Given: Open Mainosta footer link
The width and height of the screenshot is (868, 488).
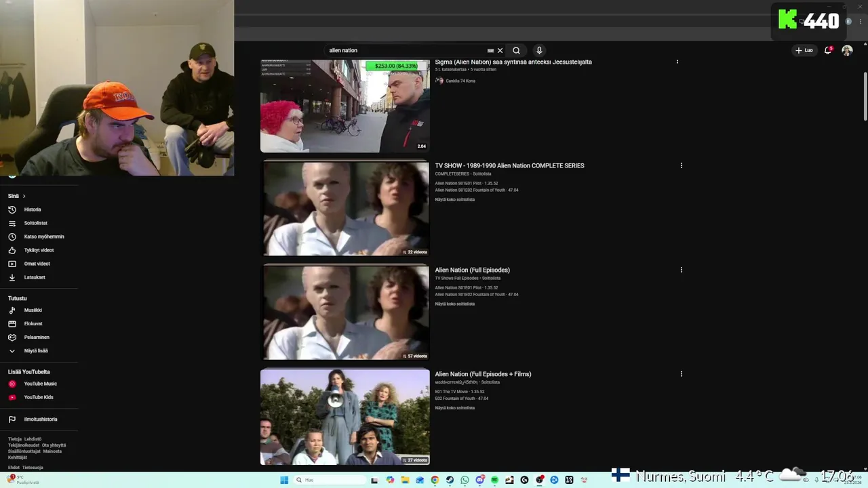Looking at the screenshot, I should (52, 451).
